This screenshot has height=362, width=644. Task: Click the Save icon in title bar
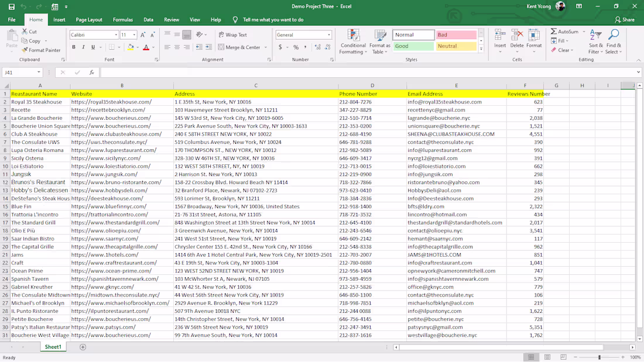11,6
